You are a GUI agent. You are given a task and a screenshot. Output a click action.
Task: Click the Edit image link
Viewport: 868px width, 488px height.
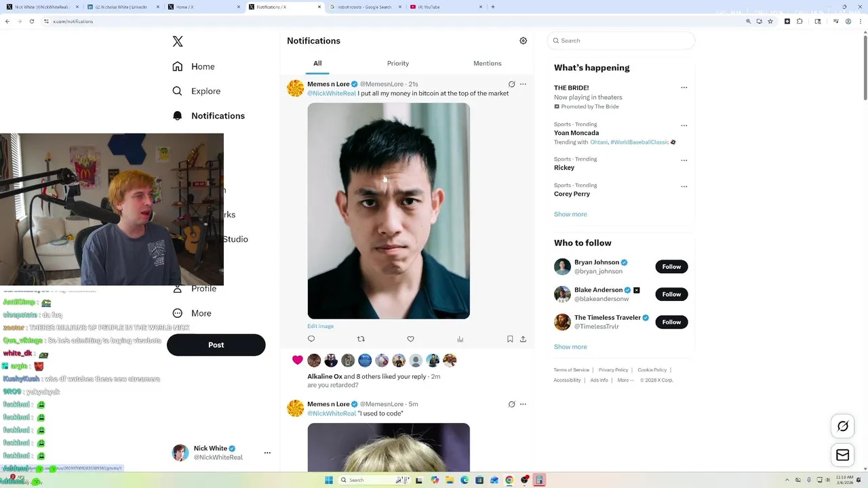point(320,326)
